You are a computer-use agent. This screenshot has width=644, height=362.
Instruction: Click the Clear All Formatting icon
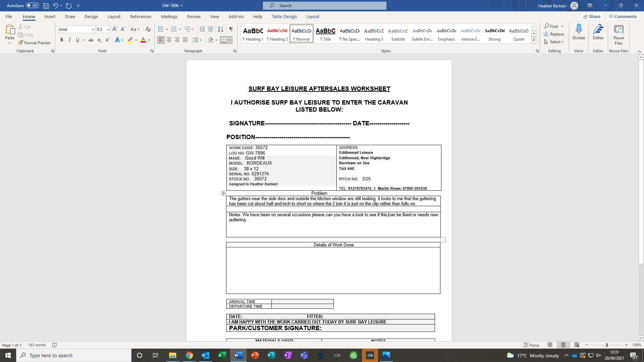148,29
